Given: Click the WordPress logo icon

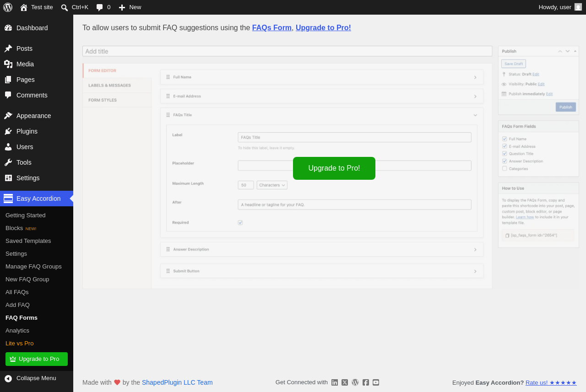Looking at the screenshot, I should pos(8,7).
